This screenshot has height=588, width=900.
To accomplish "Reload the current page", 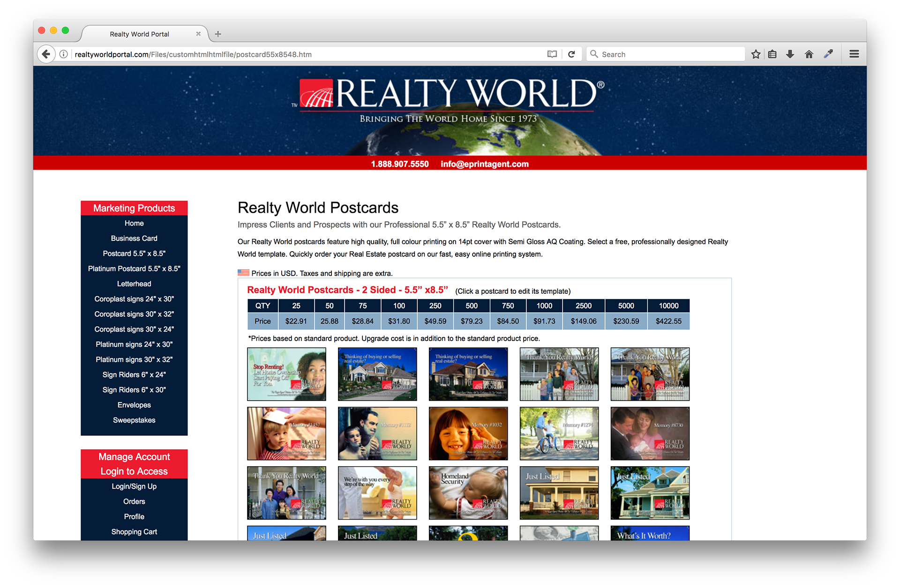I will point(571,54).
